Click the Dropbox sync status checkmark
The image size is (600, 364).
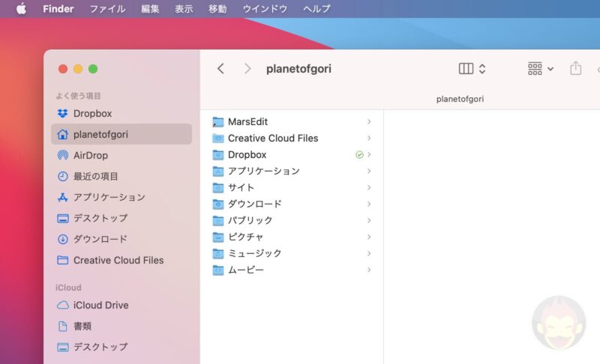[x=359, y=154]
